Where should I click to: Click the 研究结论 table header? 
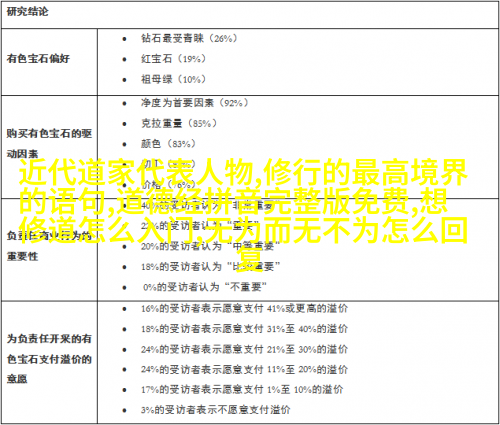28,12
